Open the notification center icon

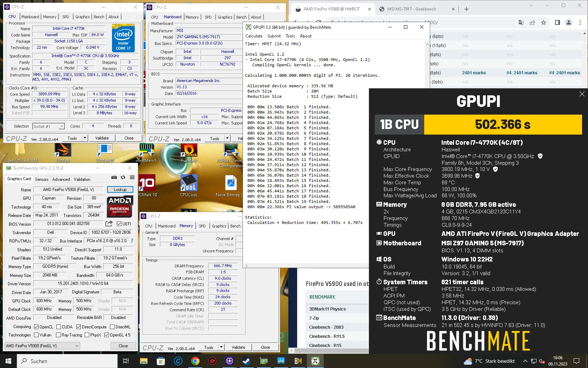click(x=576, y=361)
